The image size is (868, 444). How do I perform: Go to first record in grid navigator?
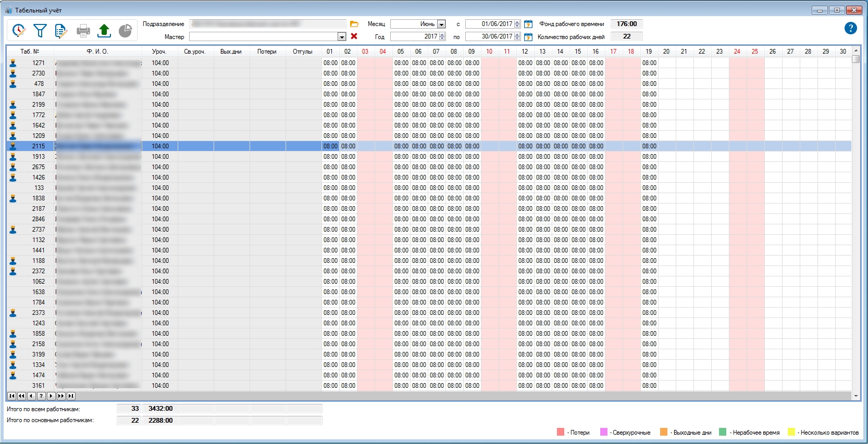coord(11,396)
